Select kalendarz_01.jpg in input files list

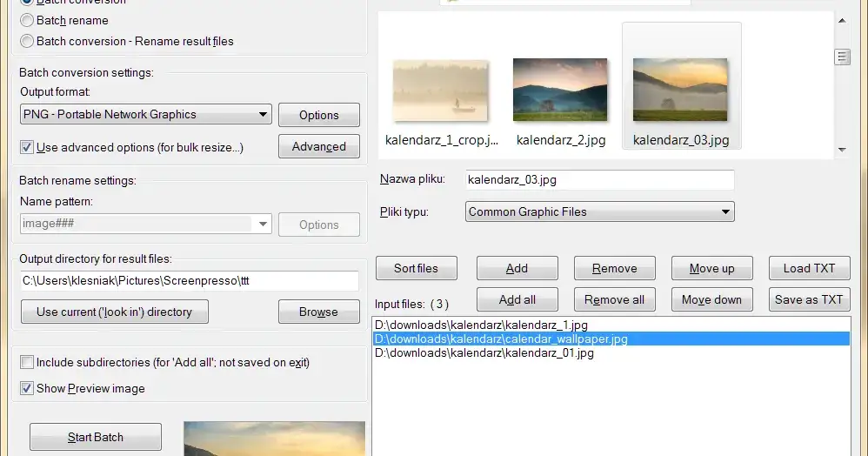pyautogui.click(x=484, y=353)
